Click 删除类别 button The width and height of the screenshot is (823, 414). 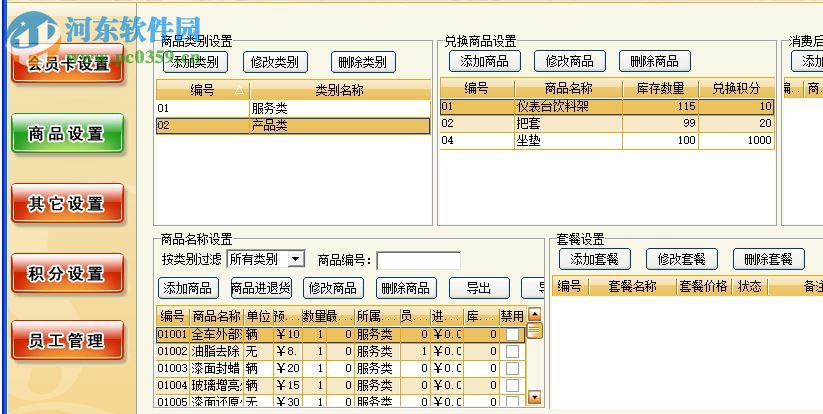(363, 62)
